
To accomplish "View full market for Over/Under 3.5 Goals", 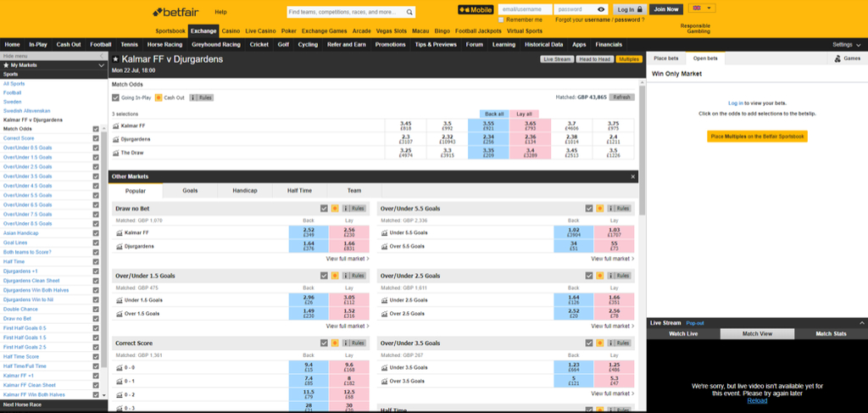I will [x=613, y=393].
